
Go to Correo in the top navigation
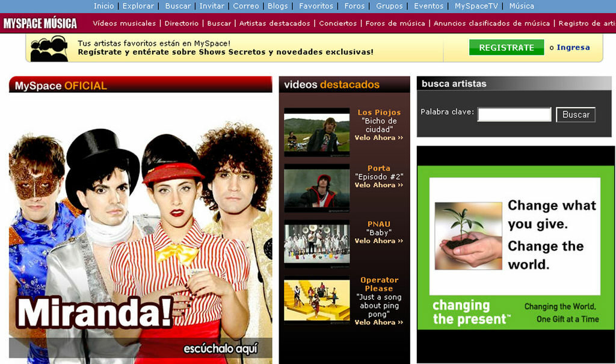click(246, 6)
